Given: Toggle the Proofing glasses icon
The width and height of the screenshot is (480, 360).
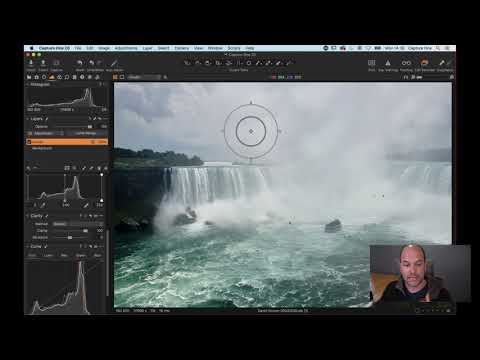Looking at the screenshot, I should click(x=406, y=63).
